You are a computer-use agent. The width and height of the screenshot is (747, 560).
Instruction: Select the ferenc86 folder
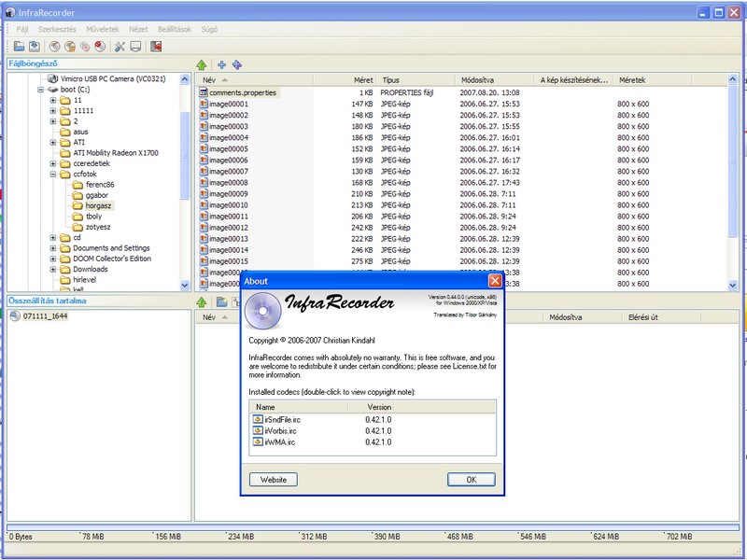[100, 185]
